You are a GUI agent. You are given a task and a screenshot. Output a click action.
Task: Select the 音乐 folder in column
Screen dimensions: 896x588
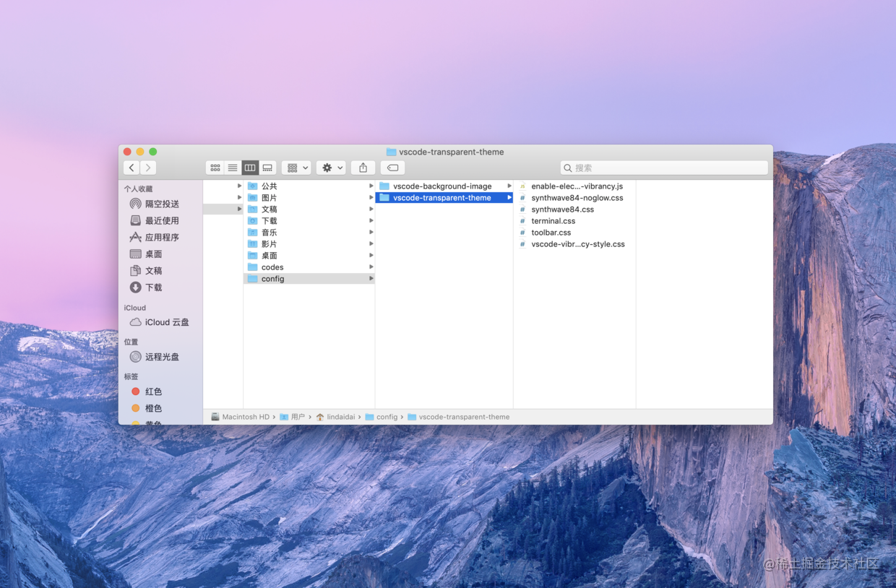[x=309, y=233]
